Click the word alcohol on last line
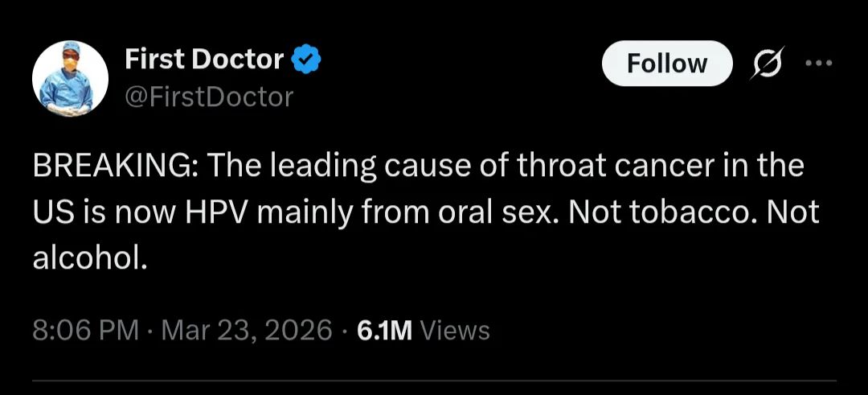Screen dimensions: 868x395 tap(89, 257)
